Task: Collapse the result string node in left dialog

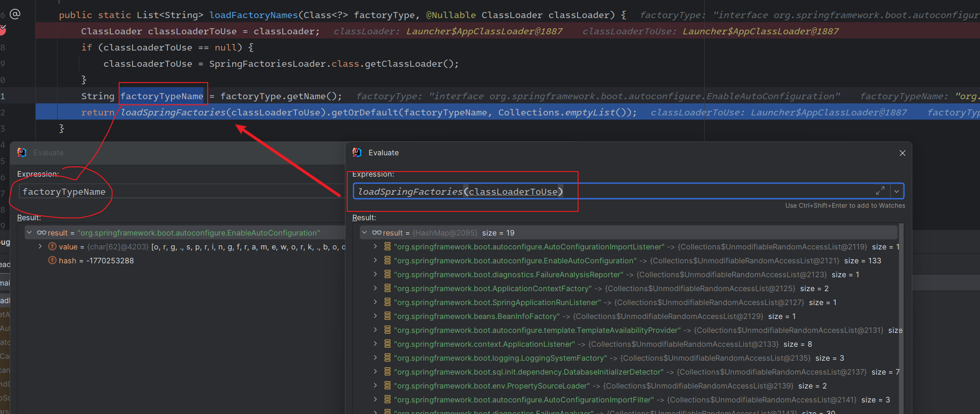Action: (30, 232)
